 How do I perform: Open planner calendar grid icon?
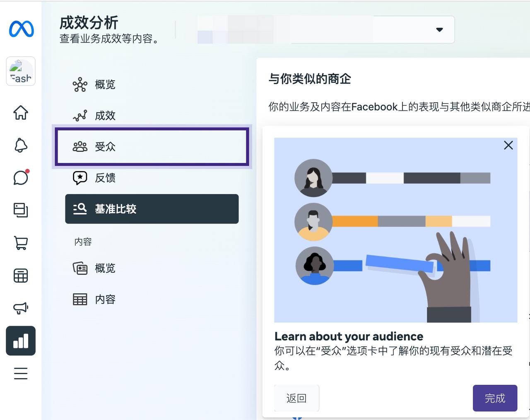[21, 276]
